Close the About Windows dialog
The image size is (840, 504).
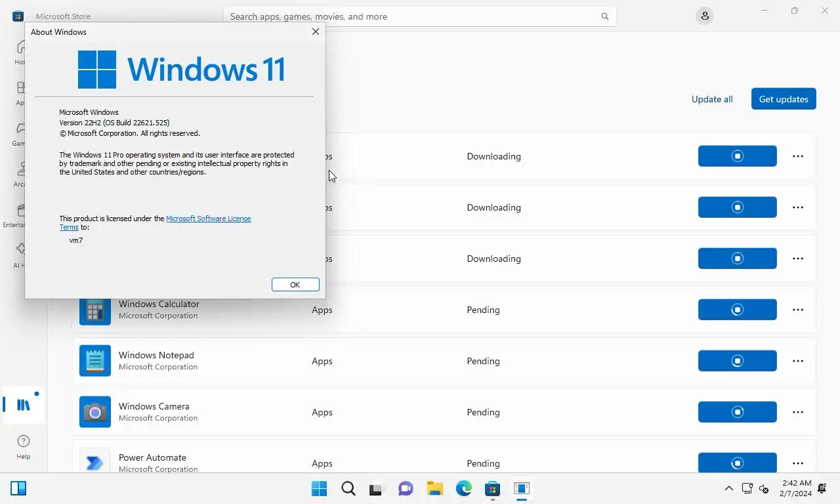316,31
